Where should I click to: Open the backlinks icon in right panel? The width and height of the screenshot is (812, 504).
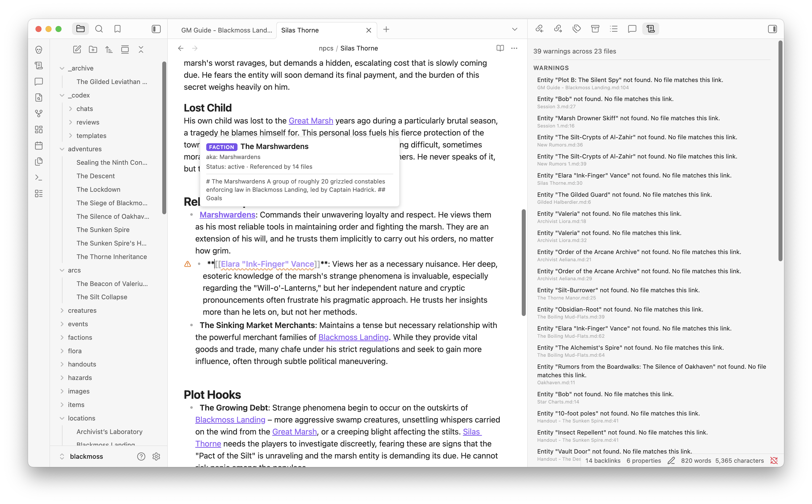pos(539,29)
